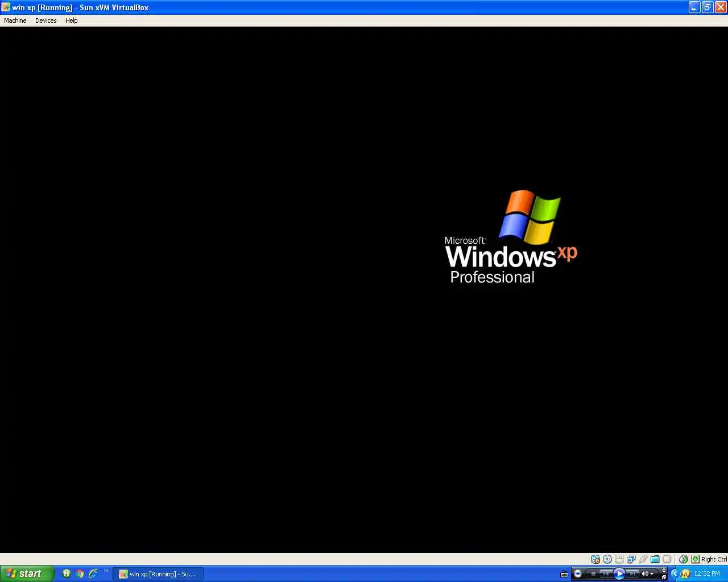Open the Help menu
The width and height of the screenshot is (728, 582).
point(71,20)
